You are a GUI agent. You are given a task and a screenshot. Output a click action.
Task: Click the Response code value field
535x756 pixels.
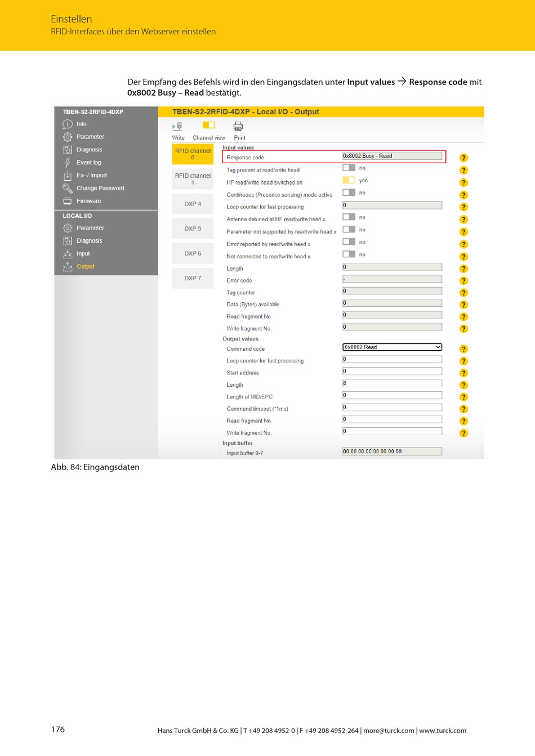pos(392,156)
